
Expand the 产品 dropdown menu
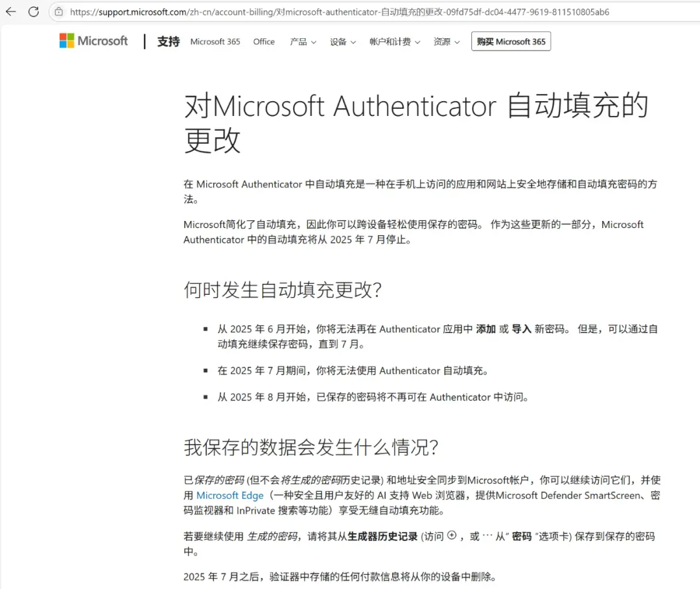coord(303,41)
